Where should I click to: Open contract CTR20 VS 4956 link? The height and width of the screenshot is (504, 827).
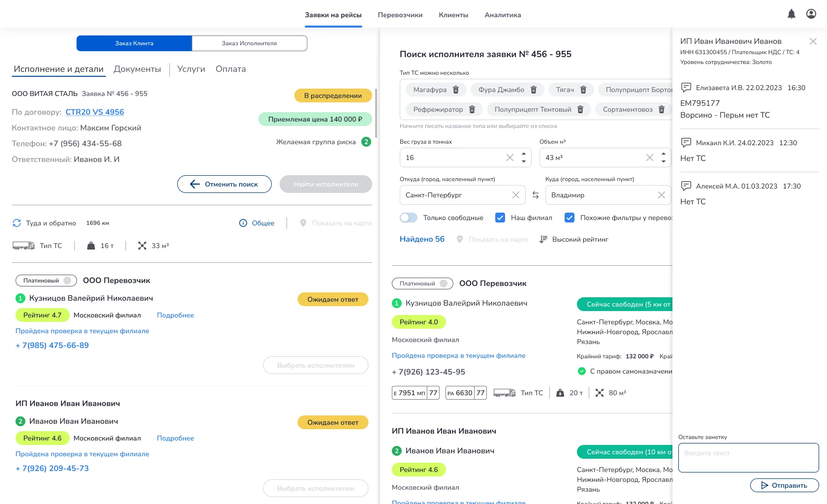95,112
